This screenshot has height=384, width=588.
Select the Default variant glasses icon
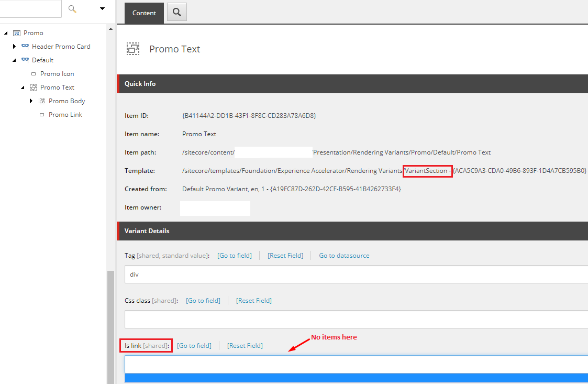coord(25,60)
